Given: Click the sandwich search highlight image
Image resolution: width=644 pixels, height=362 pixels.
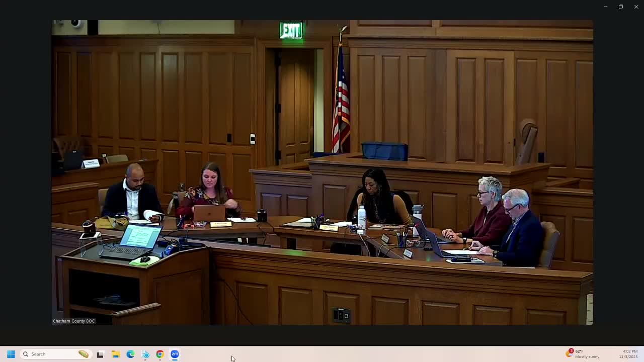Looking at the screenshot, I should [84, 354].
